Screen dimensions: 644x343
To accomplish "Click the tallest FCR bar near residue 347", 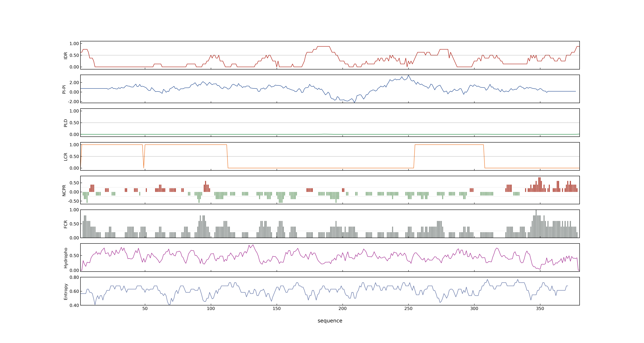I will tap(536, 224).
